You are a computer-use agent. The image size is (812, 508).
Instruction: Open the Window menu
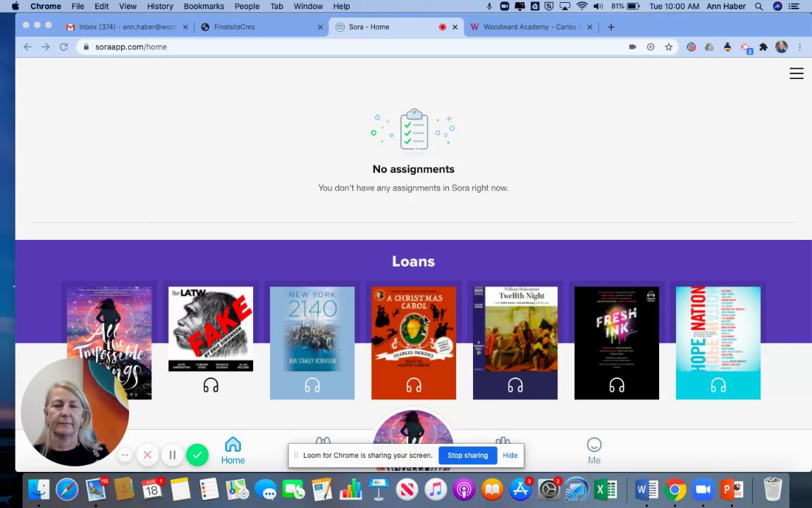coord(308,6)
